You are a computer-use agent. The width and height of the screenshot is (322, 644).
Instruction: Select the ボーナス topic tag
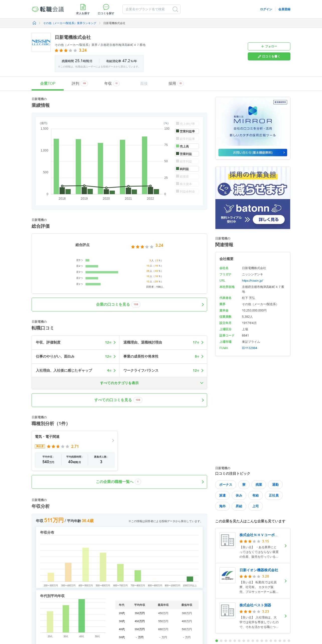[x=226, y=485]
